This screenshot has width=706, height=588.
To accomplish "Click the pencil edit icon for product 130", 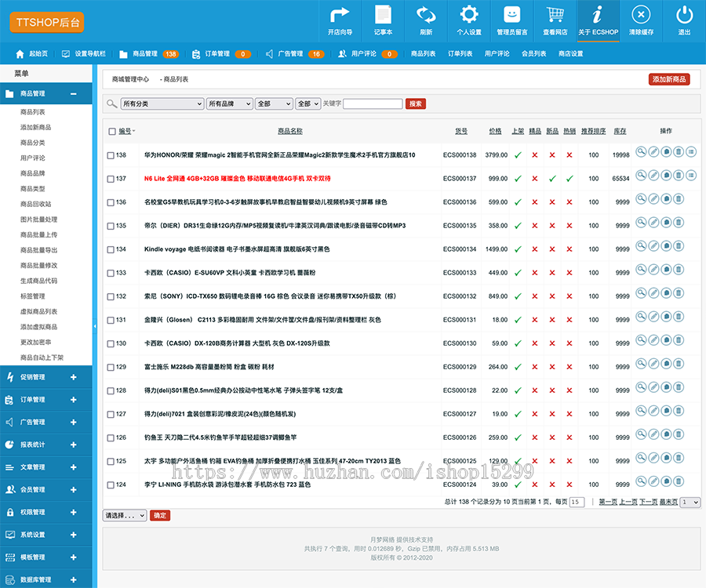I will tap(653, 340).
